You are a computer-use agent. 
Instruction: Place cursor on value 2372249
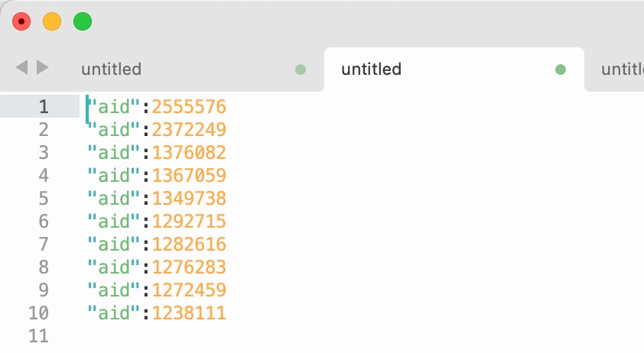(x=189, y=129)
